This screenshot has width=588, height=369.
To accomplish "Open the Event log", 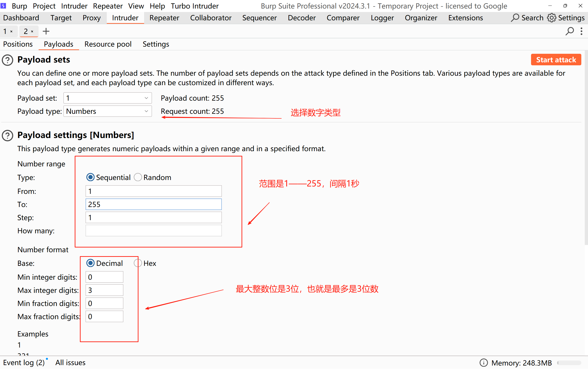I will (24, 363).
